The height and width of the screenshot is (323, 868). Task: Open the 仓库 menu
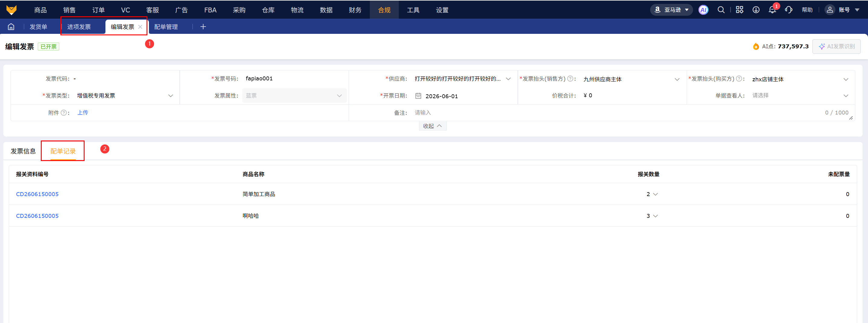click(x=268, y=10)
